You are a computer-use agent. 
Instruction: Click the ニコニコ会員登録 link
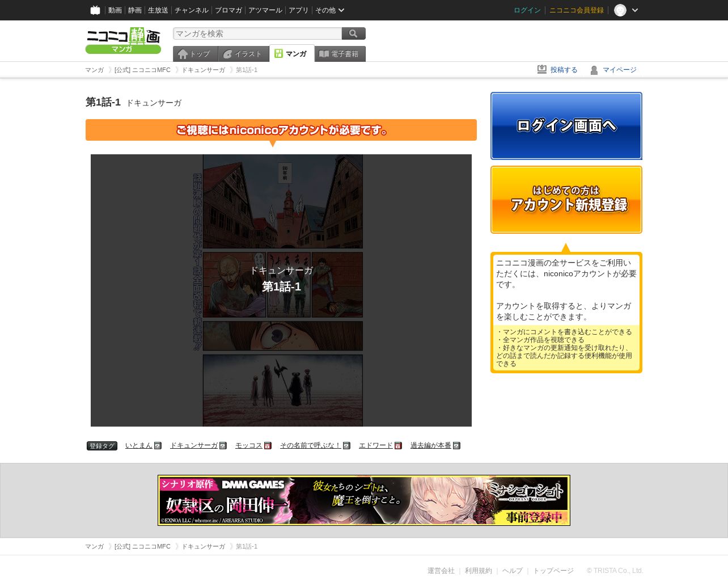577,10
